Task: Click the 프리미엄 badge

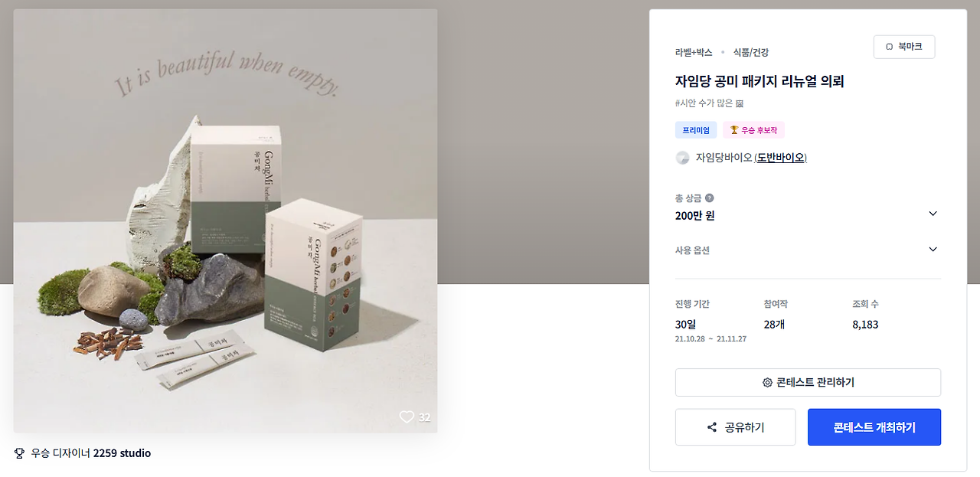Action: [696, 130]
